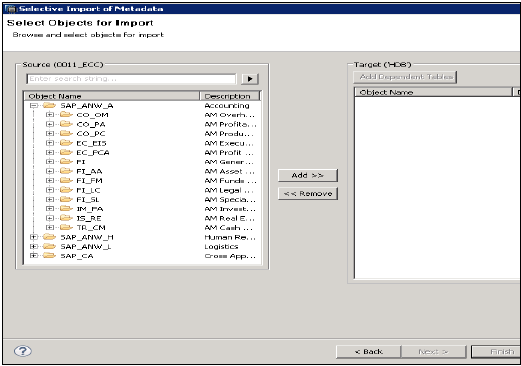Image resolution: width=521 pixels, height=366 pixels.
Task: Click the EC_PCA folder icon
Action: coord(66,152)
